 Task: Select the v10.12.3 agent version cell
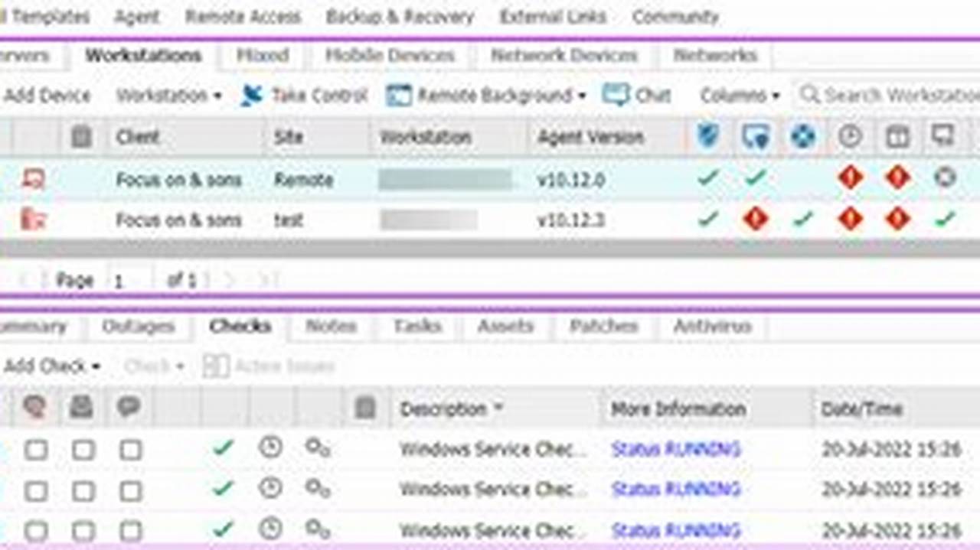click(571, 220)
